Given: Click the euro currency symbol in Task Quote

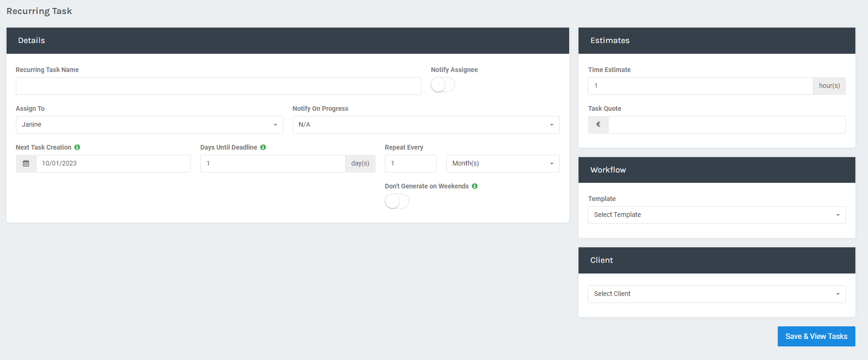Looking at the screenshot, I should point(598,125).
